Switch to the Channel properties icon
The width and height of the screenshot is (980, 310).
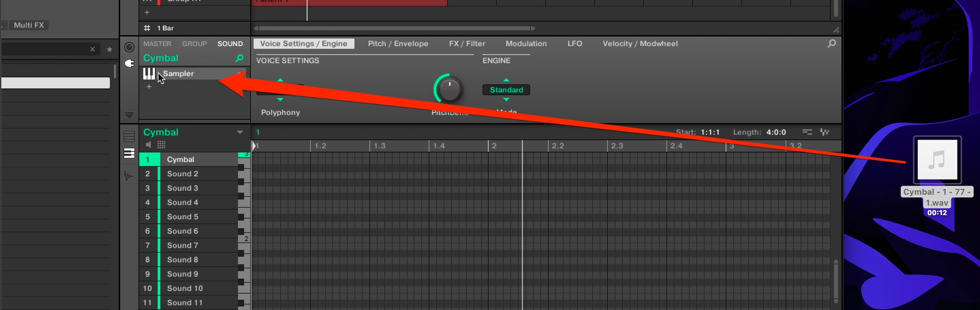129,47
